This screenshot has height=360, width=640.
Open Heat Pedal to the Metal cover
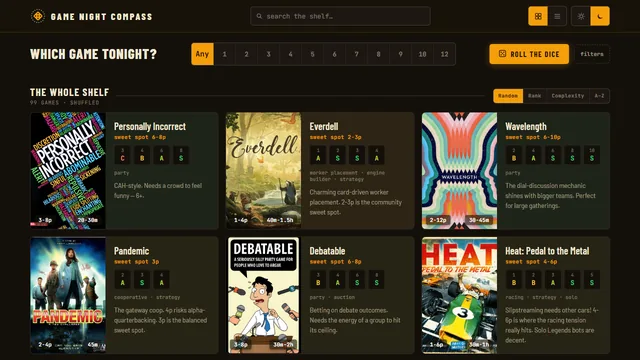point(460,295)
